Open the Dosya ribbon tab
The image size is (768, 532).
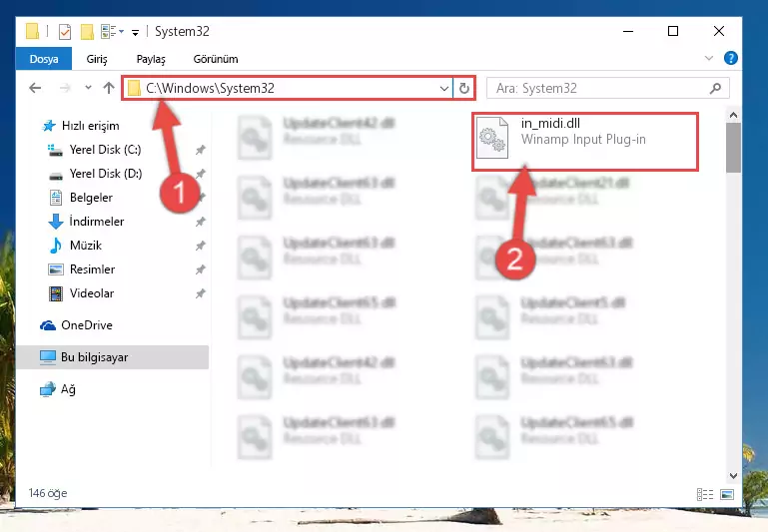44,59
